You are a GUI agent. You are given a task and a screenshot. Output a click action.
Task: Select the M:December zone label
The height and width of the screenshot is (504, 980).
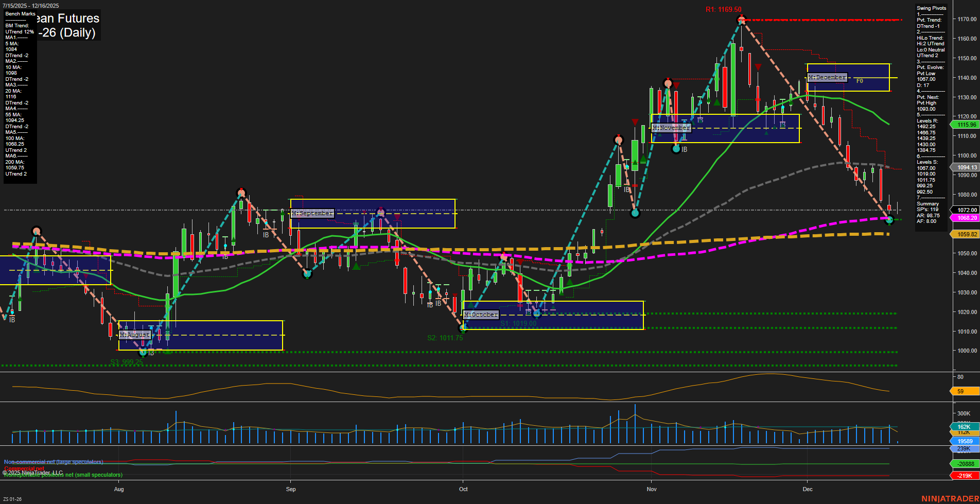tap(826, 77)
